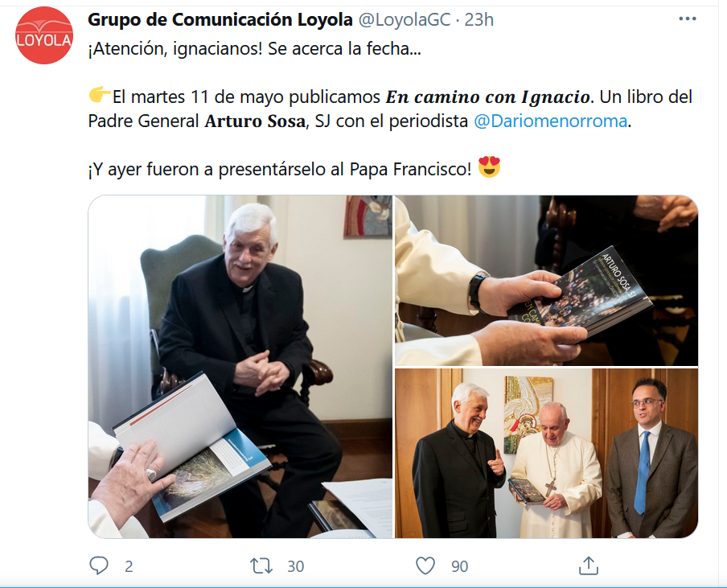Open the photo of three men standing
The width and height of the screenshot is (727, 588).
pyautogui.click(x=546, y=454)
